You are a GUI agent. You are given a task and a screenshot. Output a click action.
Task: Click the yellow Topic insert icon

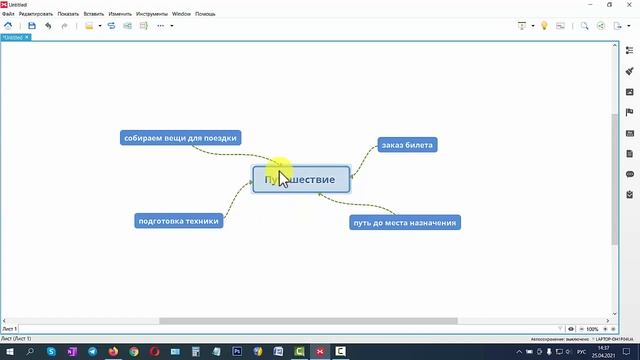pyautogui.click(x=89, y=26)
